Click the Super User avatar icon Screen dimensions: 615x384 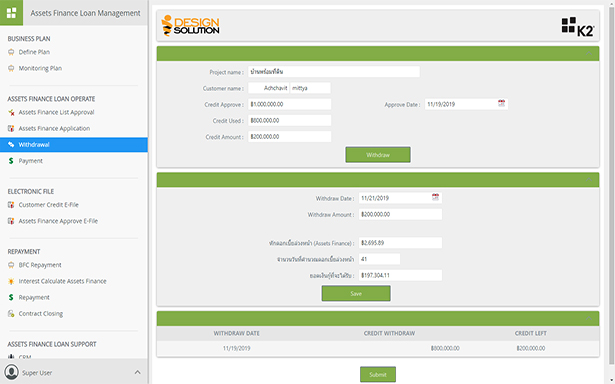tap(11, 372)
